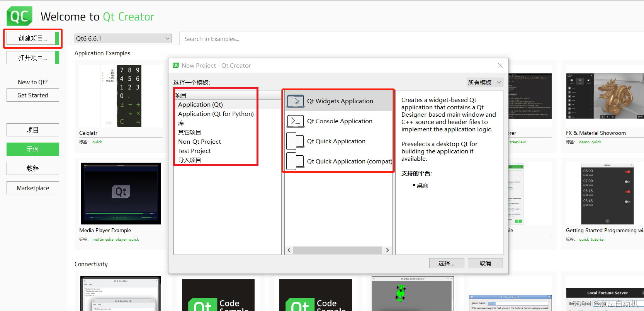This screenshot has height=311, width=644.
Task: Open the Media Player Example thumbnail
Action: (121, 194)
